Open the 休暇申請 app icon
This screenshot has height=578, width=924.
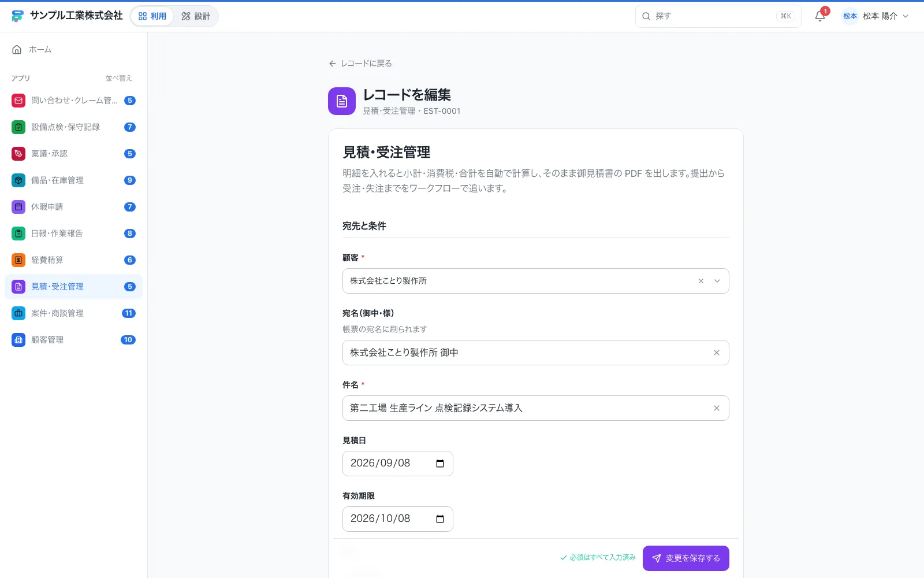(x=18, y=207)
